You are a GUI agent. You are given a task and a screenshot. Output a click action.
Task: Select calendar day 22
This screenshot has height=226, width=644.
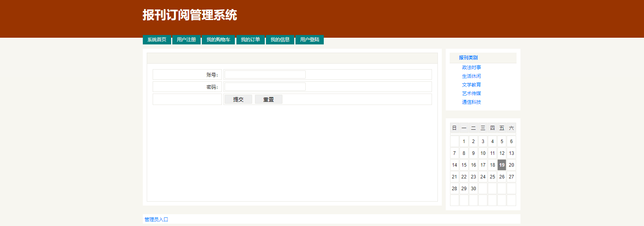pos(464,177)
